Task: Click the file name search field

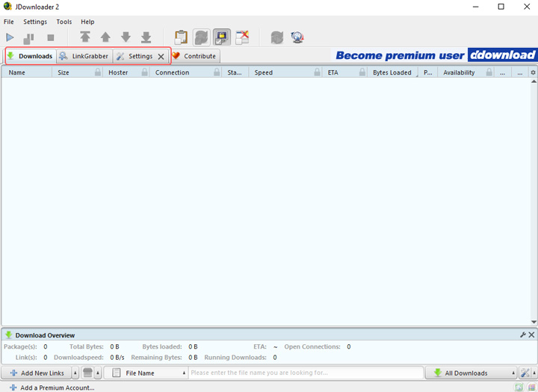Action: tap(306, 373)
